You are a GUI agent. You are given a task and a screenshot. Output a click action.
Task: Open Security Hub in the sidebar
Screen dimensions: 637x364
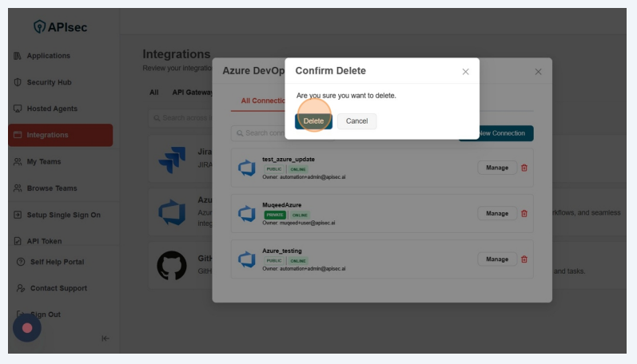(x=49, y=82)
